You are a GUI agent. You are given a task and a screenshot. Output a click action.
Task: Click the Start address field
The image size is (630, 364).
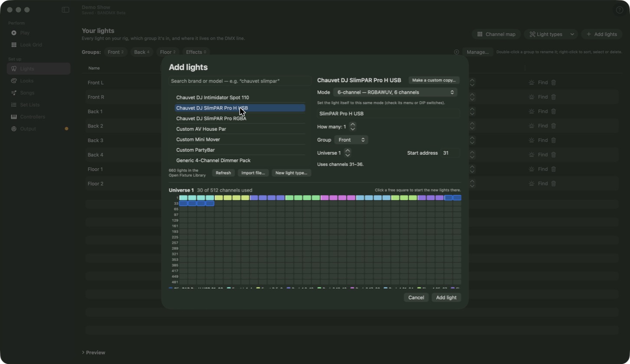coord(450,153)
